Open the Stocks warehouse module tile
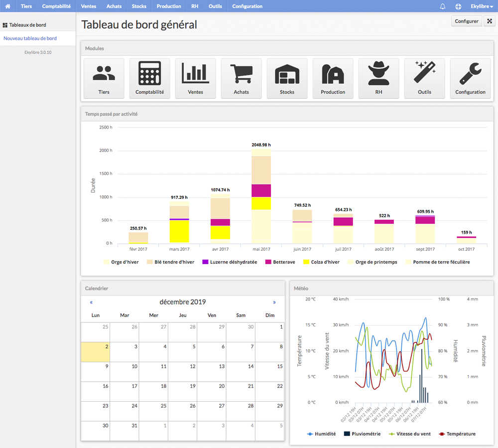The width and height of the screenshot is (498, 448). [287, 78]
